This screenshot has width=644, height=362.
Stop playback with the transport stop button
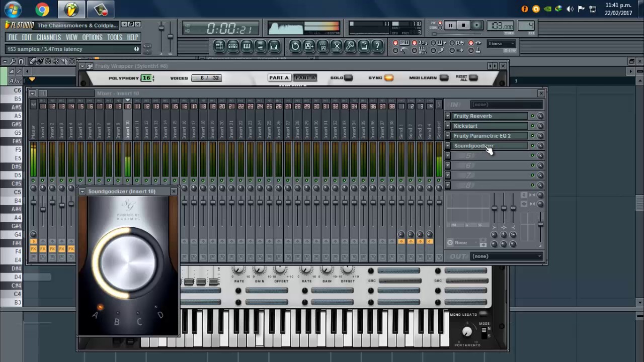(x=463, y=26)
